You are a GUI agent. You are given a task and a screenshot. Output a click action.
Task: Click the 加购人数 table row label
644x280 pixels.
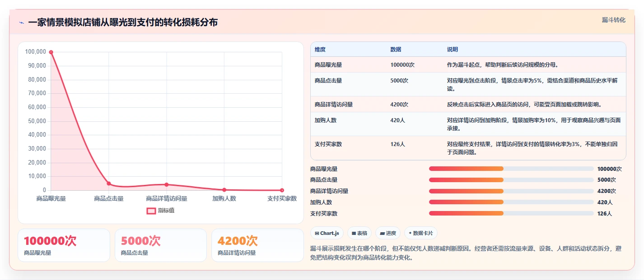click(x=326, y=120)
